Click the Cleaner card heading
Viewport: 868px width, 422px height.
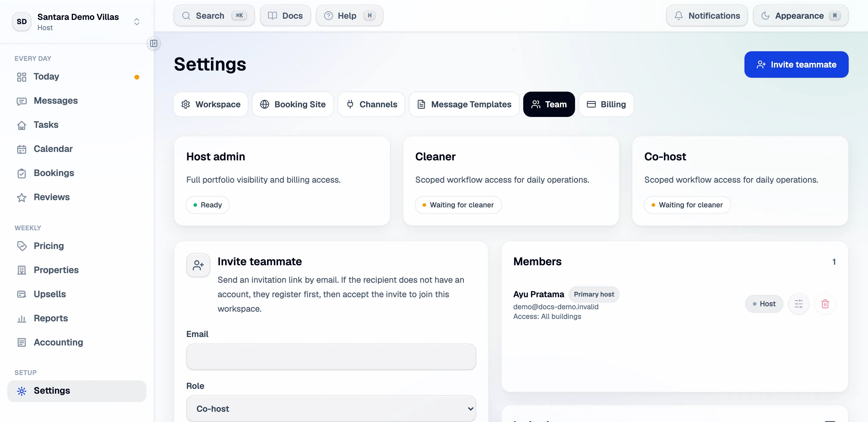click(435, 157)
